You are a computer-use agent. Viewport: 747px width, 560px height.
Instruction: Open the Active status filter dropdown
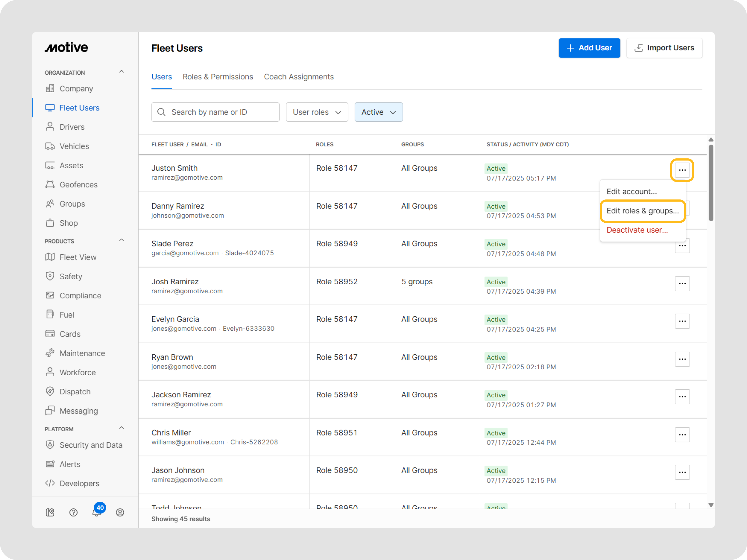(x=378, y=112)
